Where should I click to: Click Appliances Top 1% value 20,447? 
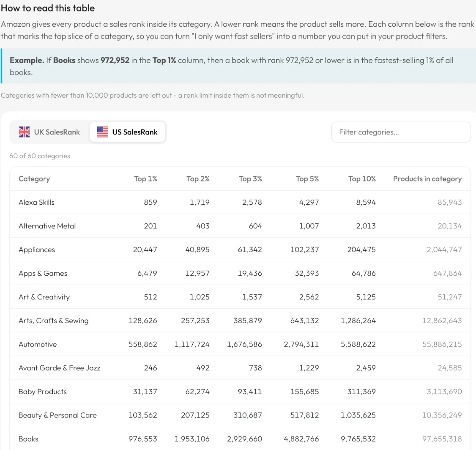pyautogui.click(x=145, y=250)
